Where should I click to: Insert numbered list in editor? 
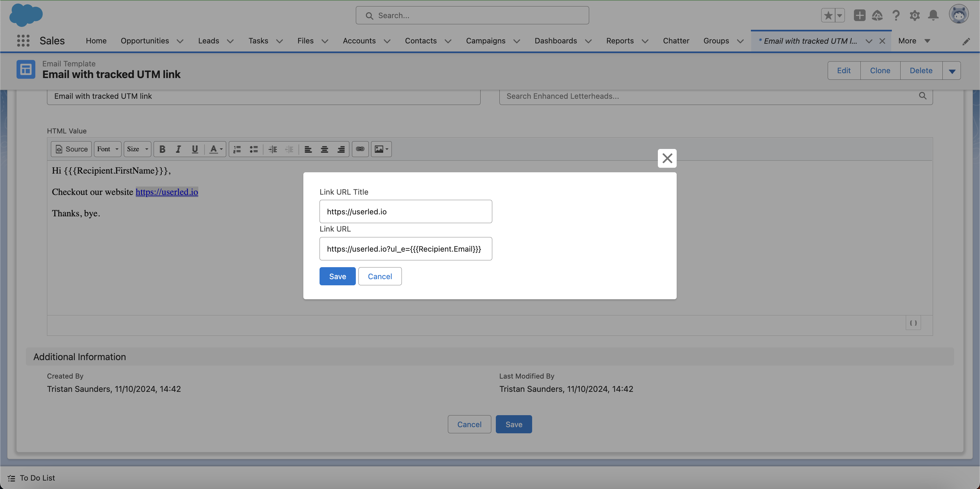[x=237, y=149]
